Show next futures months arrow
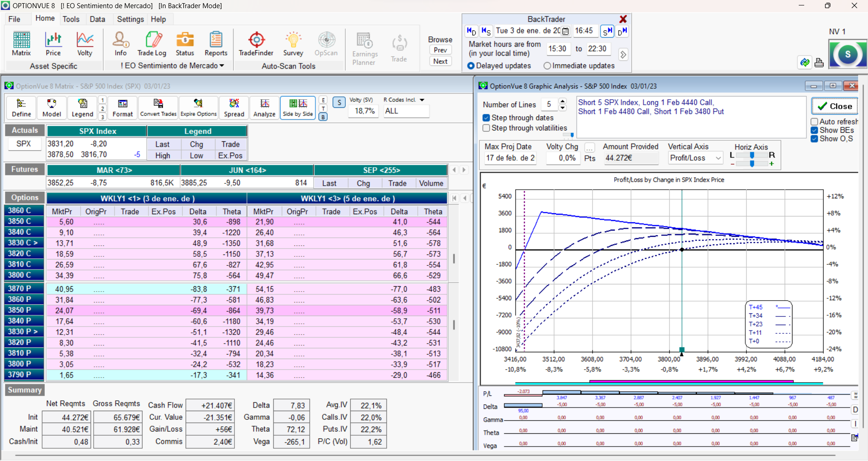The width and height of the screenshot is (868, 461). point(463,170)
